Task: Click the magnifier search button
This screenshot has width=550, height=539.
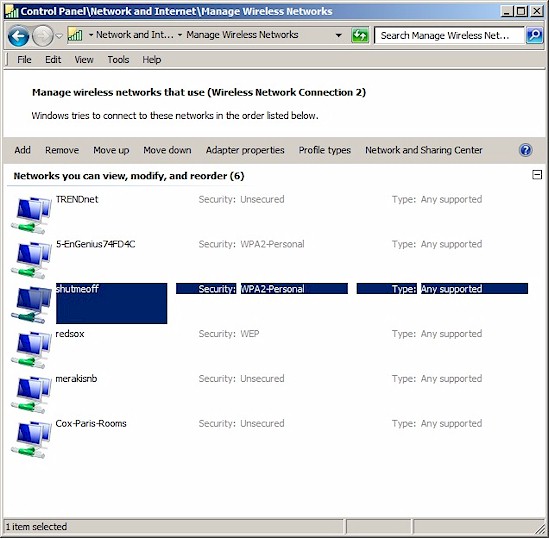Action: pyautogui.click(x=535, y=35)
